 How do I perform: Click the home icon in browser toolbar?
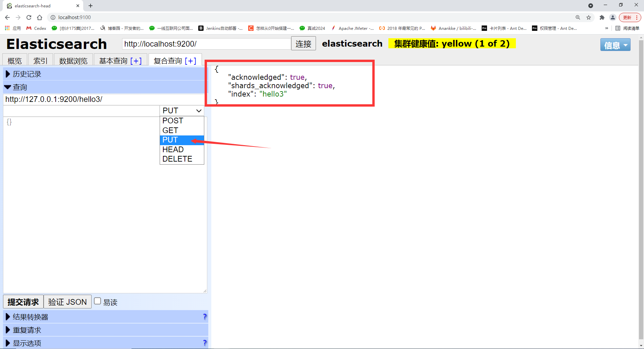pyautogui.click(x=40, y=17)
